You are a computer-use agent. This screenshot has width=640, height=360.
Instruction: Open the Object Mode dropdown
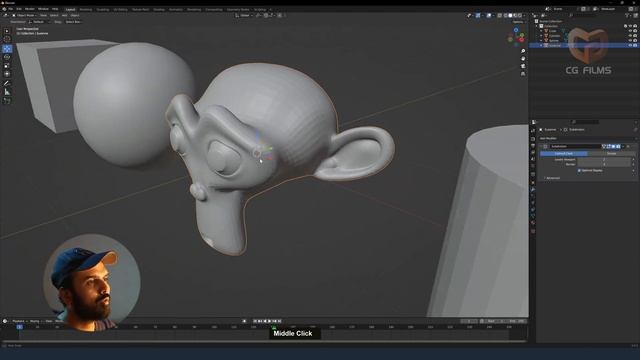25,16
